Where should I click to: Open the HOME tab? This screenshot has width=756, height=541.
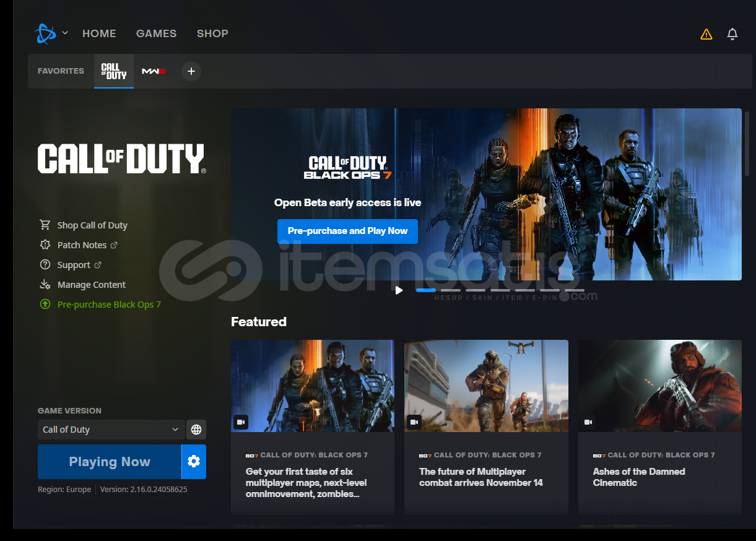[99, 33]
